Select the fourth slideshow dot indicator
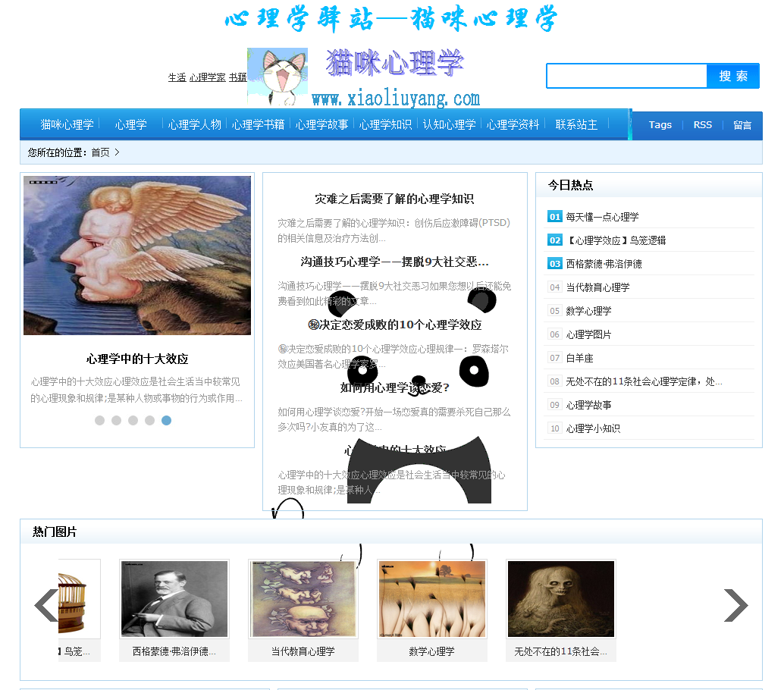Viewport: 784px width, 690px height. coord(149,421)
